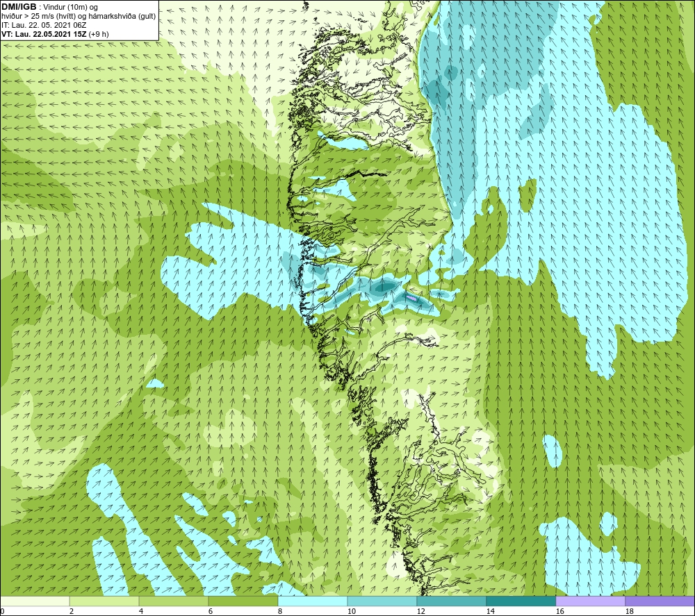Image resolution: width=695 pixels, height=616 pixels.
Task: Click the '(+9 h)' forecast offset text
Action: (x=99, y=33)
